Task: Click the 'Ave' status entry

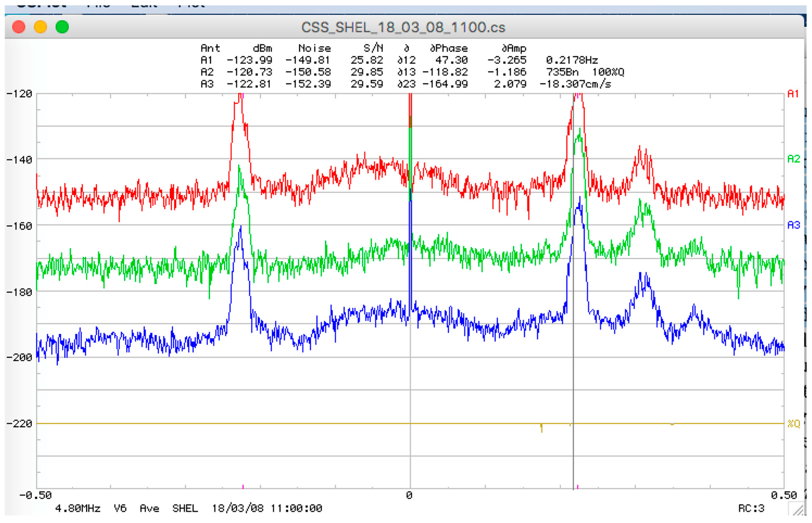Action: tap(149, 509)
